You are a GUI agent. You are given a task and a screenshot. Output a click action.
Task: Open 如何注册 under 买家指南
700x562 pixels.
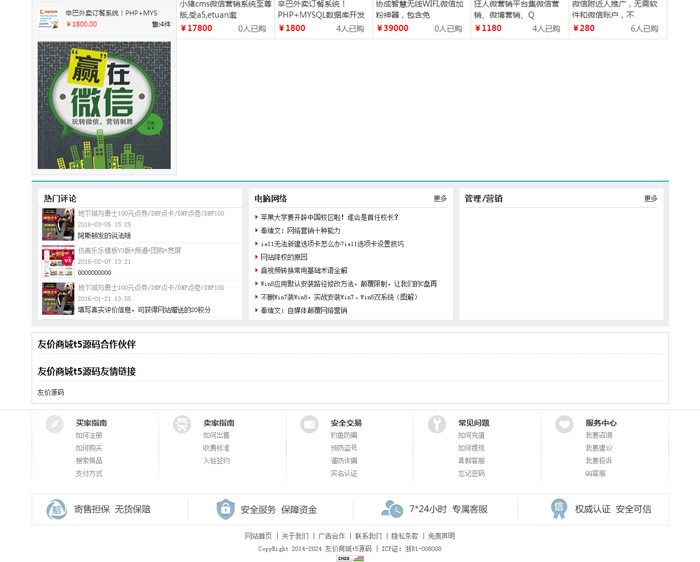click(x=89, y=435)
